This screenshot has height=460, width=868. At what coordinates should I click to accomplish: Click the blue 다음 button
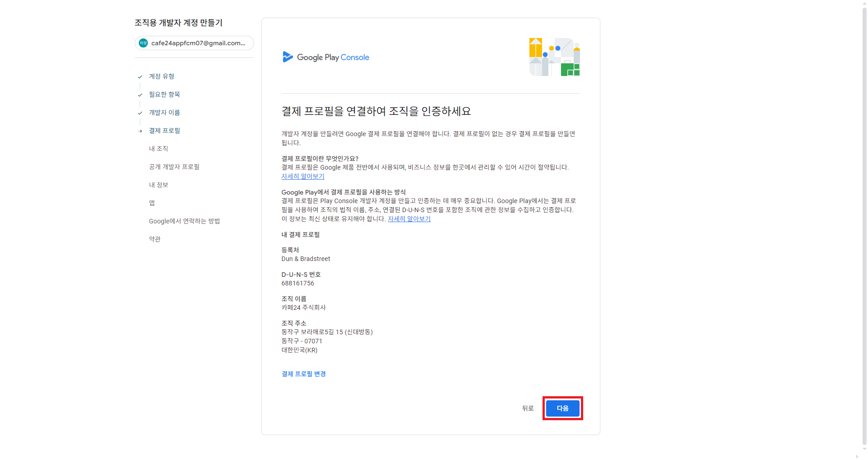562,408
